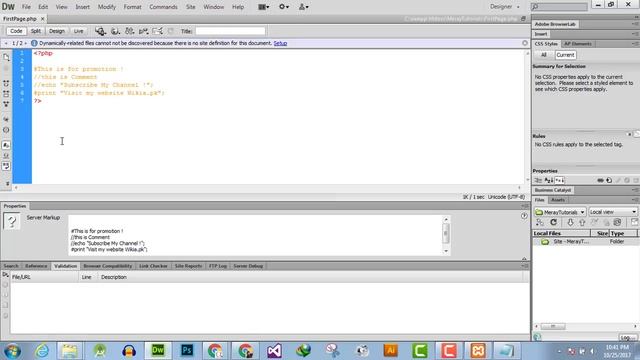Click Preview in Browser globe icon
640x360 pixels.
116,31
